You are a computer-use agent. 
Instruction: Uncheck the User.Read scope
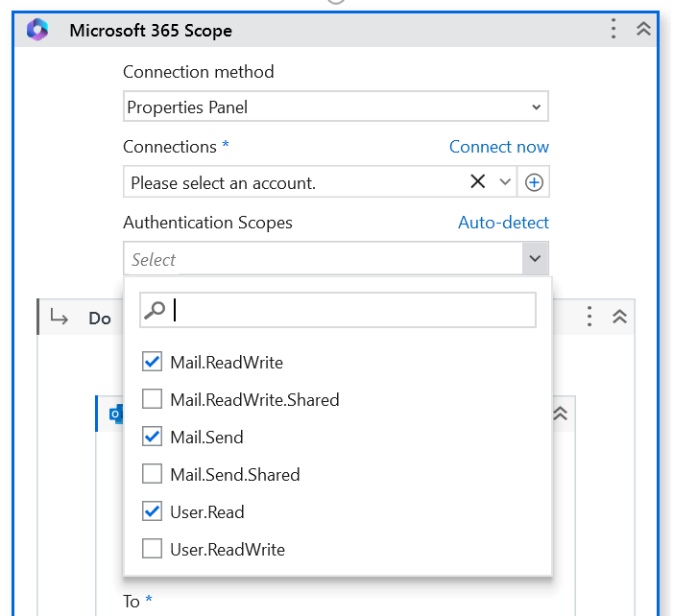[152, 510]
